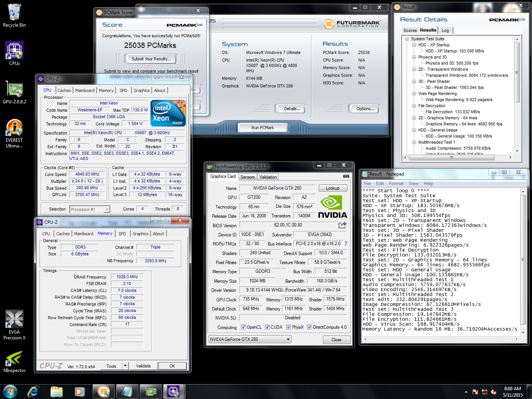Screen dimensions: 532x399
Task: Switch to Scores tab in Result Details
Action: [x=410, y=30]
